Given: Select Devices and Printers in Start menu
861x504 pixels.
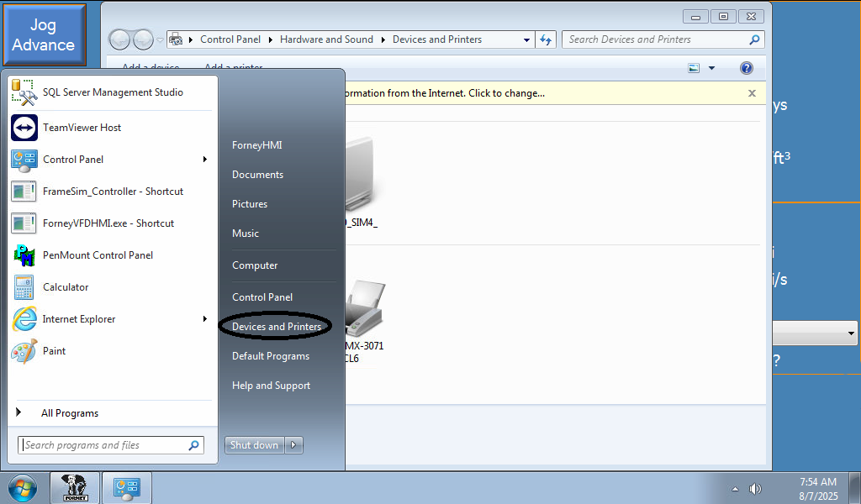Looking at the screenshot, I should click(276, 327).
